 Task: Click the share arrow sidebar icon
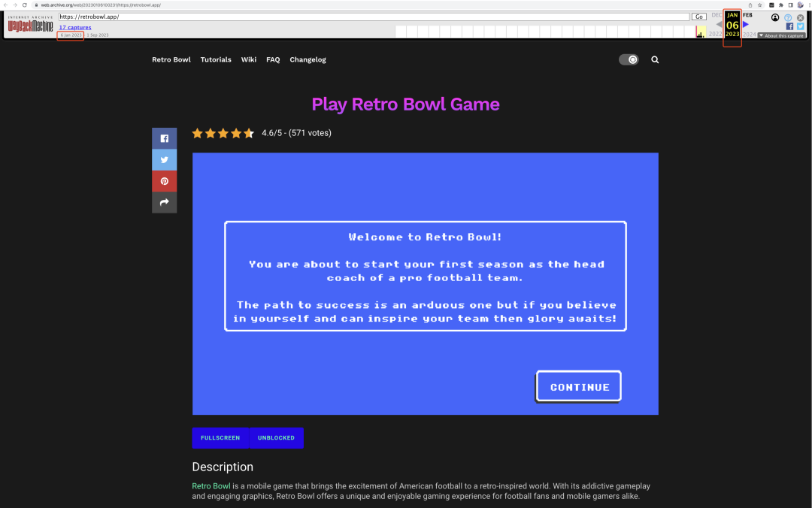164,202
